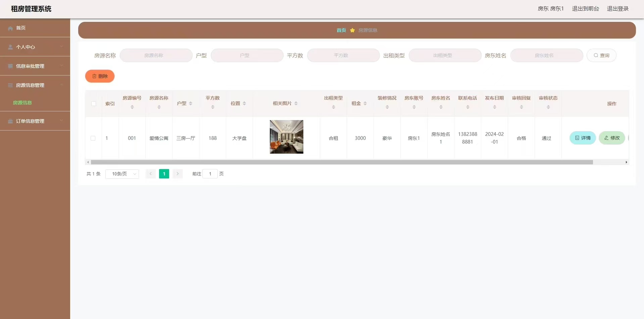
Task: Click the 3000 rent cell
Action: [360, 138]
